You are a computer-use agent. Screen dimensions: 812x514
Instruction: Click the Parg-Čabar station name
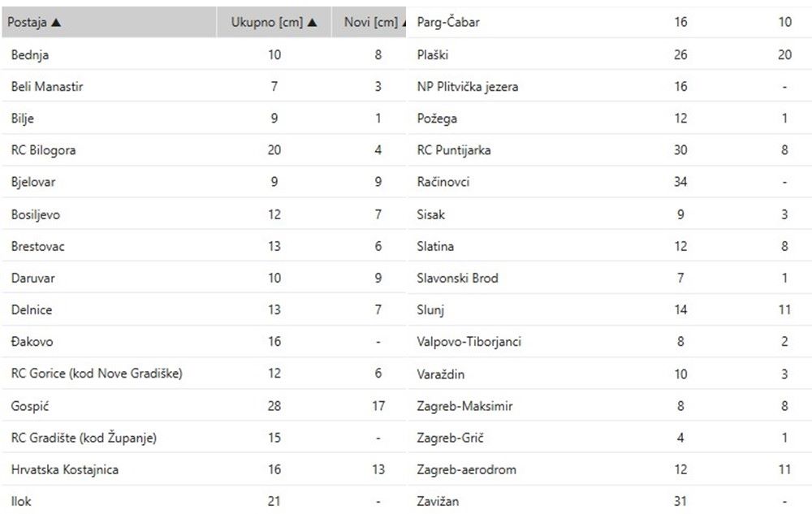click(447, 23)
